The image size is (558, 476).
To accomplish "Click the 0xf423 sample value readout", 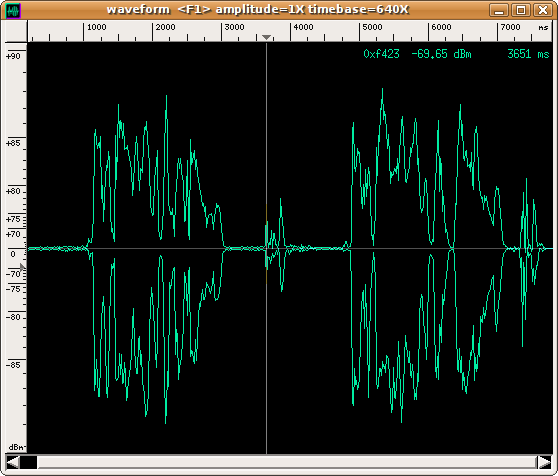I will (x=381, y=54).
